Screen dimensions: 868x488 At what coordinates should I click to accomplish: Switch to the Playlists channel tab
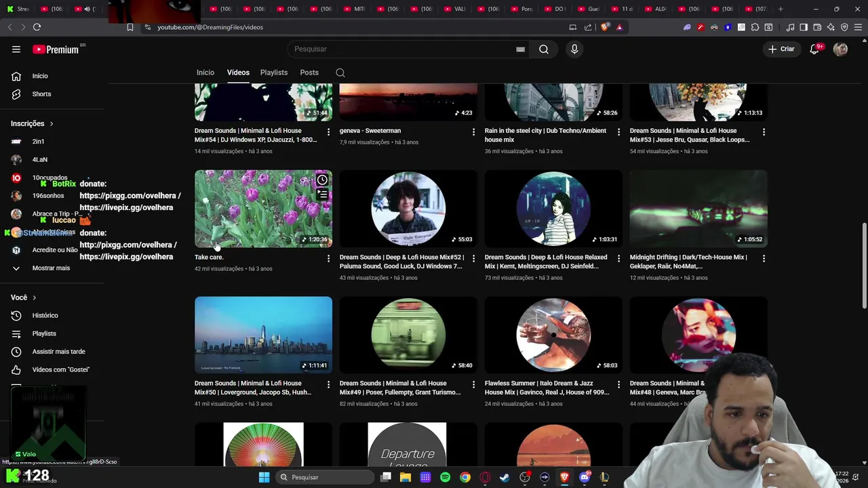[274, 73]
